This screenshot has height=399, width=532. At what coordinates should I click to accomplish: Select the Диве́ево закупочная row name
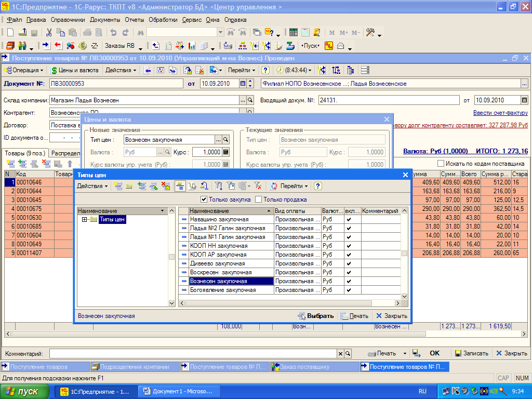point(218,263)
